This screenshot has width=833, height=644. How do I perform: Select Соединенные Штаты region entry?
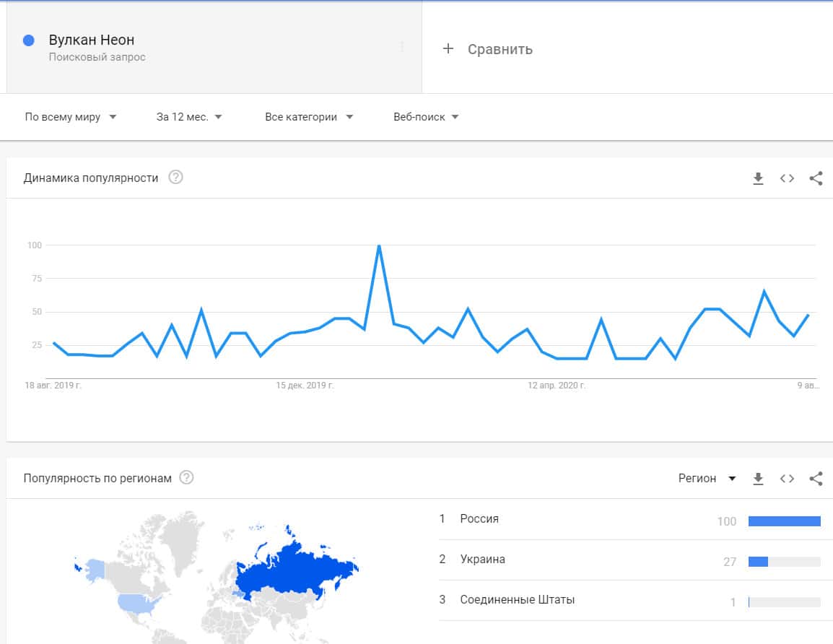(x=517, y=600)
